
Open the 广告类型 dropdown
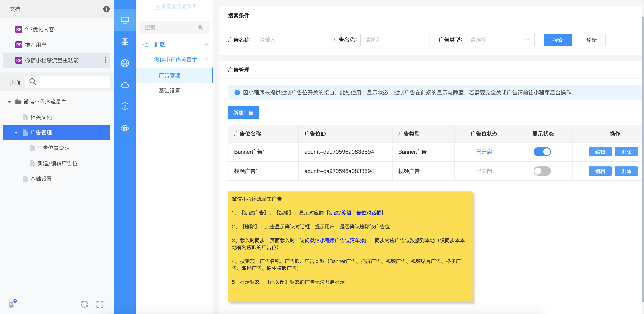pos(500,40)
